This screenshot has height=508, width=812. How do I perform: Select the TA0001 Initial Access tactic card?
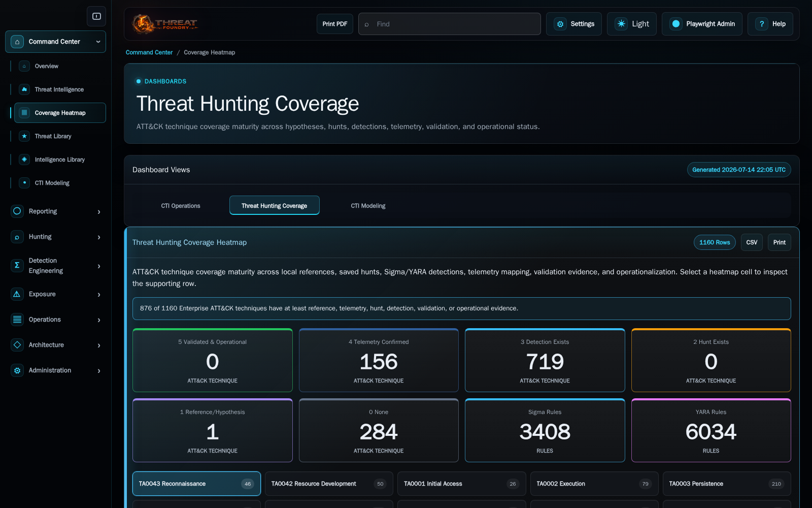(462, 484)
